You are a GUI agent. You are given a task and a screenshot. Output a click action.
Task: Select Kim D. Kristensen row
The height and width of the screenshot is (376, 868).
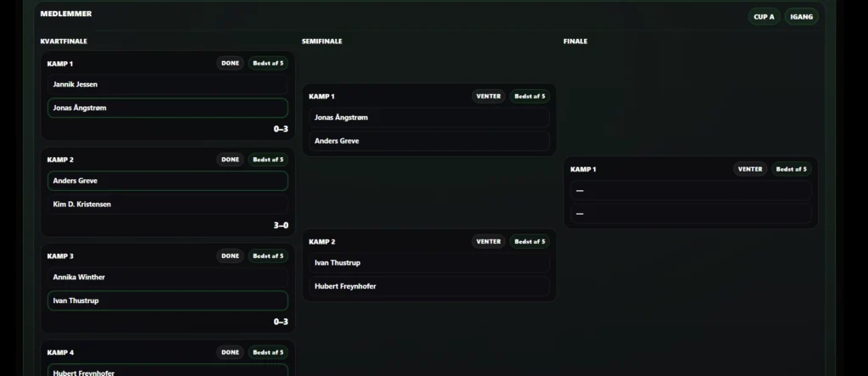point(168,204)
